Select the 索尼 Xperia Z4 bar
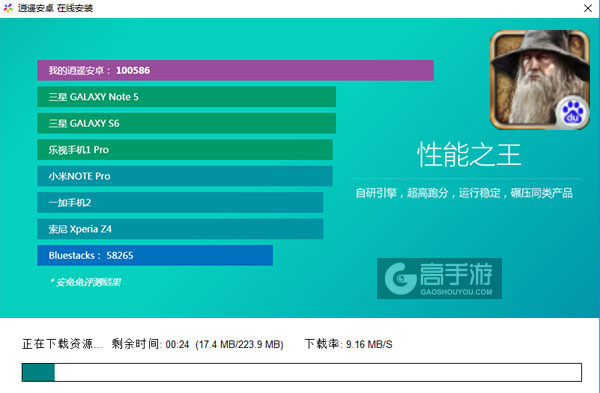This screenshot has height=393, width=600. [180, 229]
